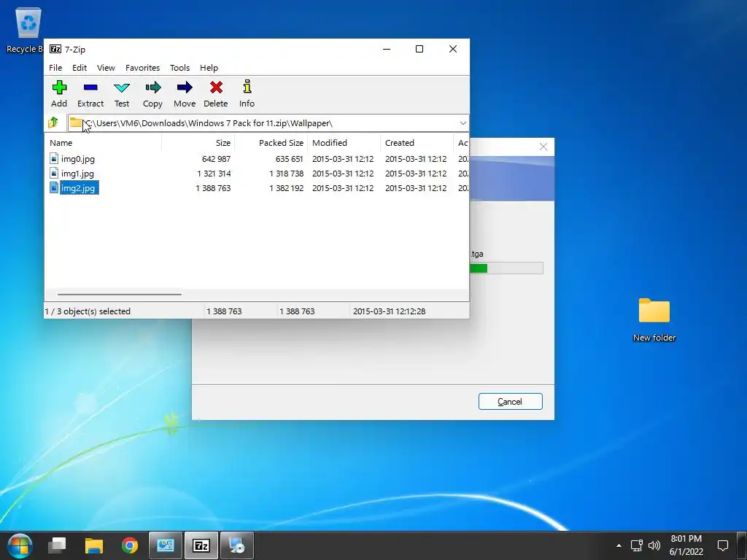Go up one folder level icon
Image resolution: width=747 pixels, height=560 pixels.
coord(53,122)
